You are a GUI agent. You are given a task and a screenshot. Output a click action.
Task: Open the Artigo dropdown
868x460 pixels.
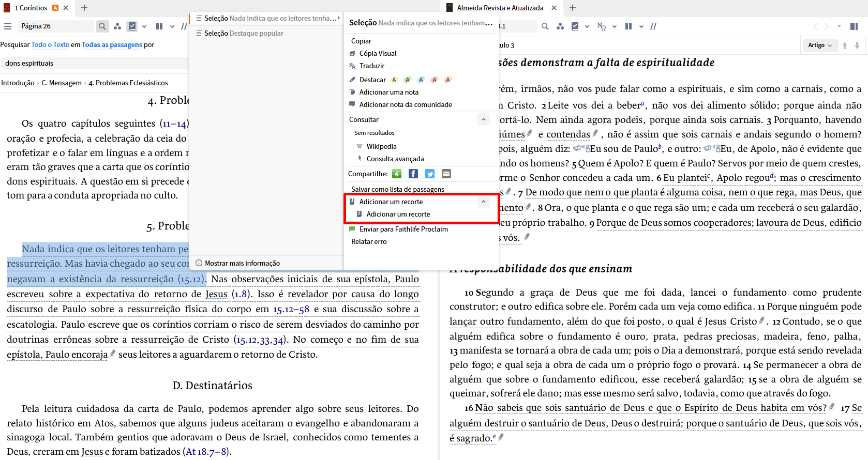(x=820, y=45)
